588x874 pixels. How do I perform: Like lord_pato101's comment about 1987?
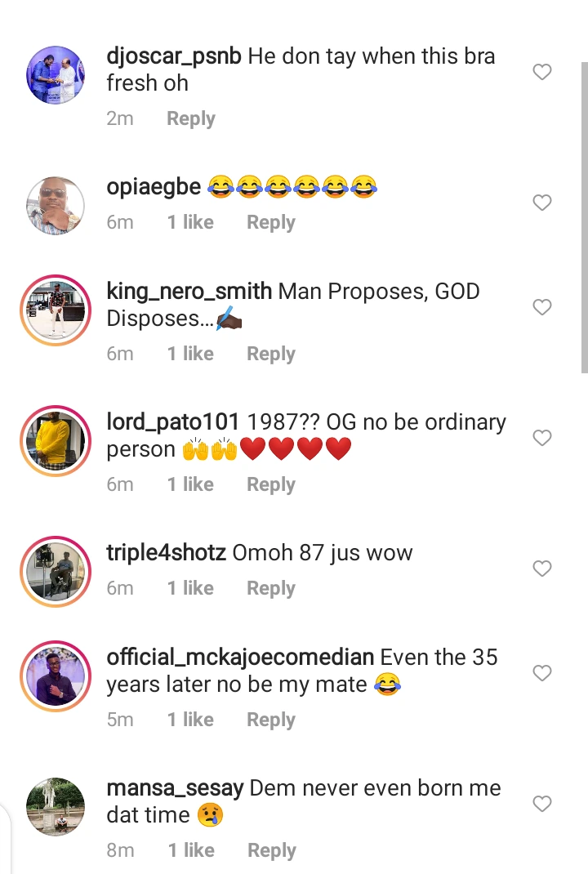(x=542, y=438)
